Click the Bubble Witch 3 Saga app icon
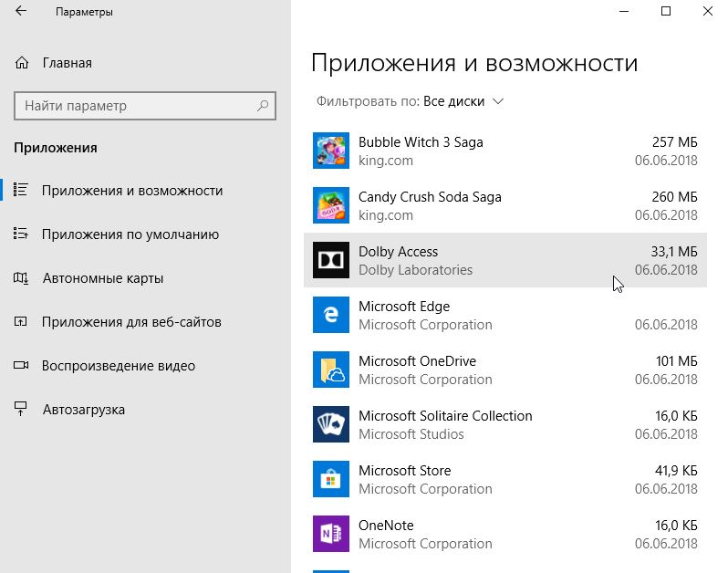728x573 pixels. (331, 151)
